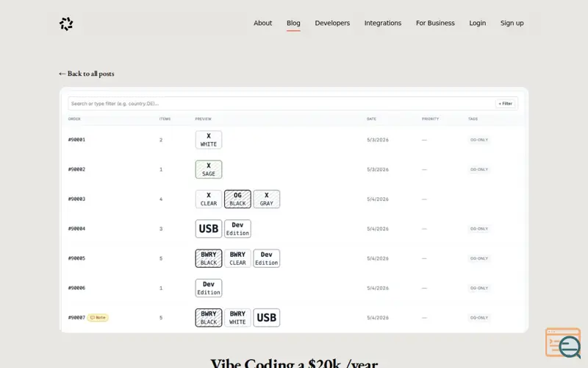Open the page inspector search icon
Screen dimensions: 588x368
pos(564,343)
